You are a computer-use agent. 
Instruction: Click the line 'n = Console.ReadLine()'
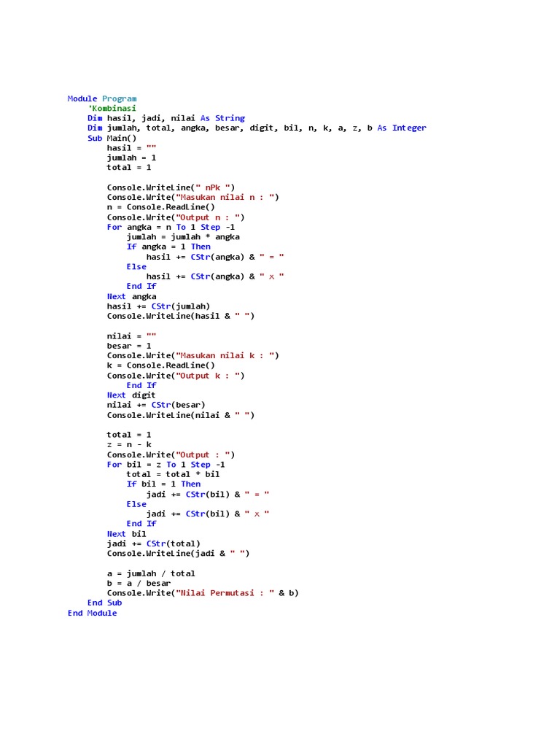161,207
